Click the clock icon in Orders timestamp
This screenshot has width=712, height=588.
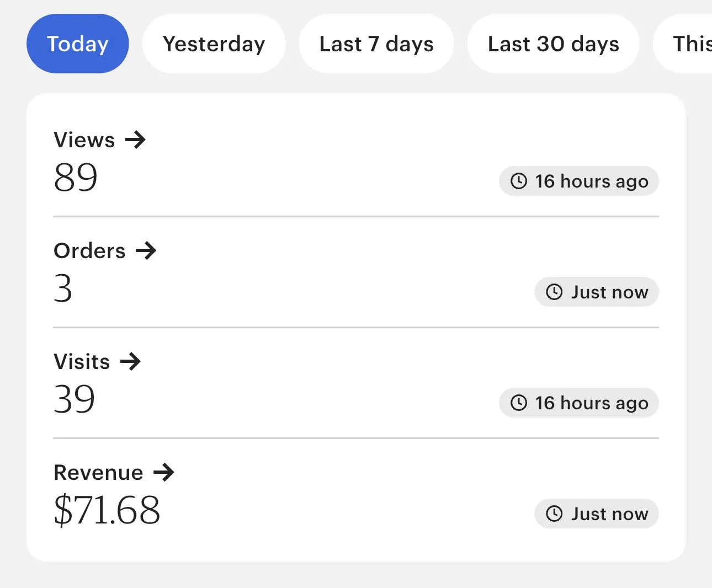tap(554, 292)
